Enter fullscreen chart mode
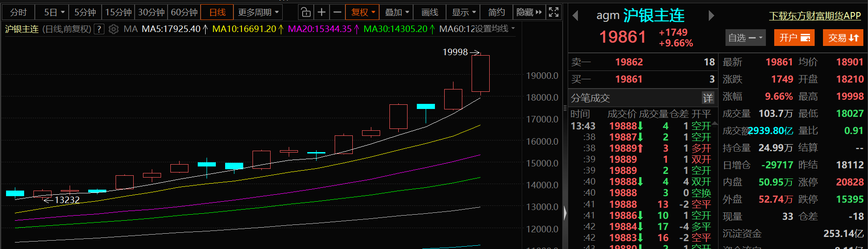Screen dimensions: 868x249 [x=553, y=12]
